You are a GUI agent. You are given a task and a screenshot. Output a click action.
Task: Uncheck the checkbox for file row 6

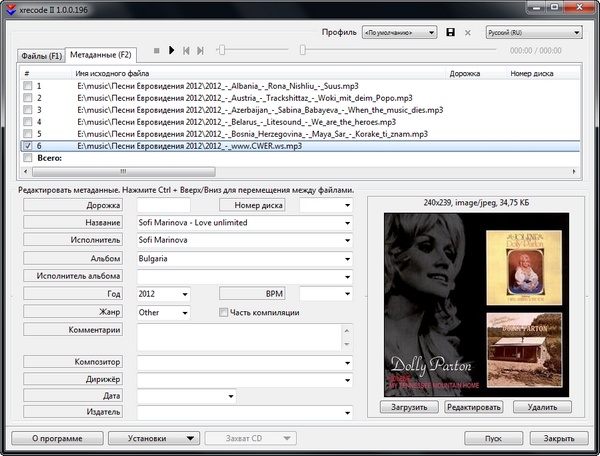click(x=27, y=146)
